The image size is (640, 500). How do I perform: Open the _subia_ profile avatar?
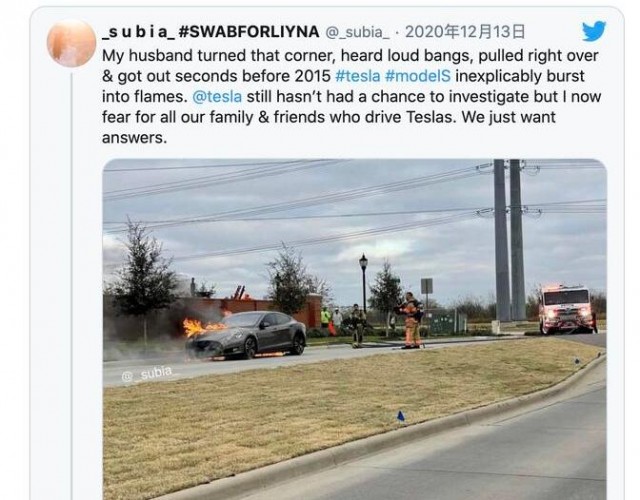pos(71,43)
